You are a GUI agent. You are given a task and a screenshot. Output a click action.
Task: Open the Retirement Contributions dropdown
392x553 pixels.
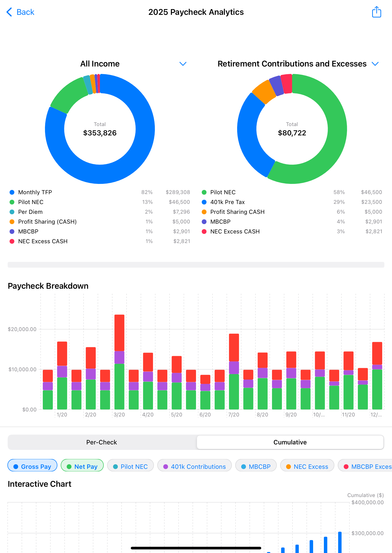[x=375, y=64]
